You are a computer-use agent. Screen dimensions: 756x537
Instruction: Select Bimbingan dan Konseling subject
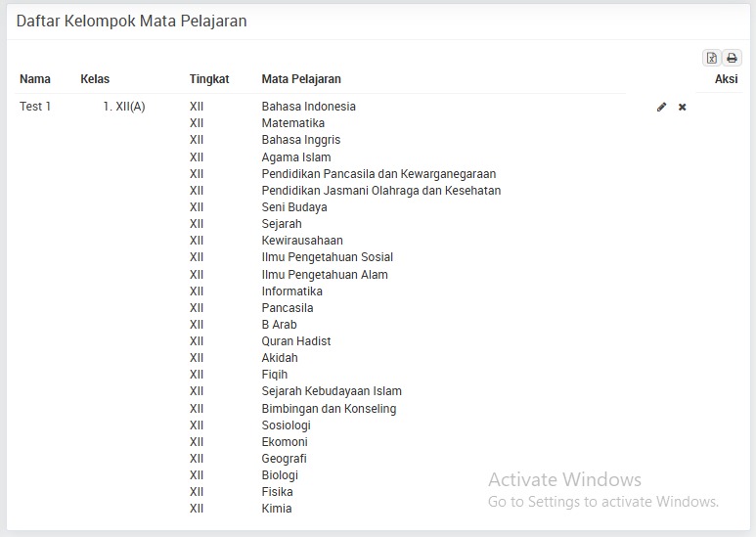point(329,409)
